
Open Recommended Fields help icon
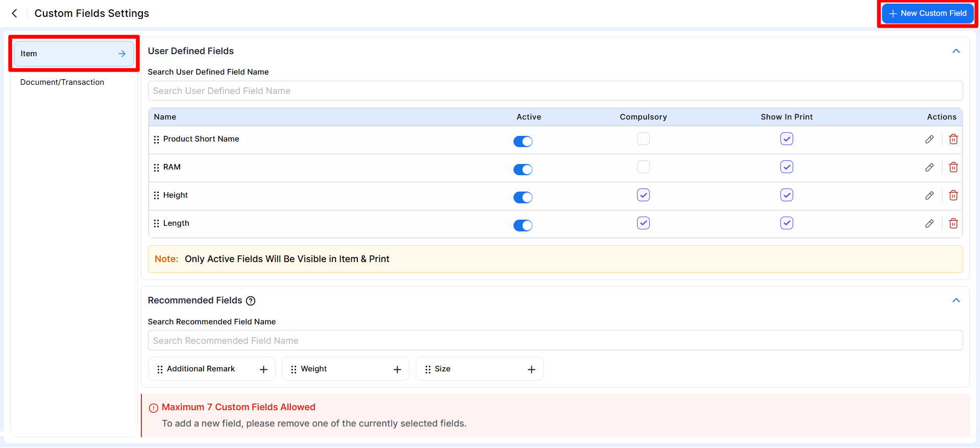(x=251, y=301)
